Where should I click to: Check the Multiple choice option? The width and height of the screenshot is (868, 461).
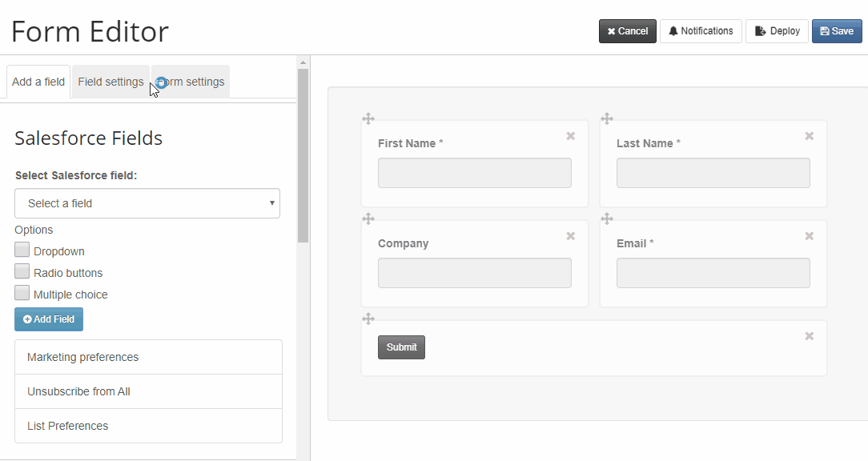point(22,293)
